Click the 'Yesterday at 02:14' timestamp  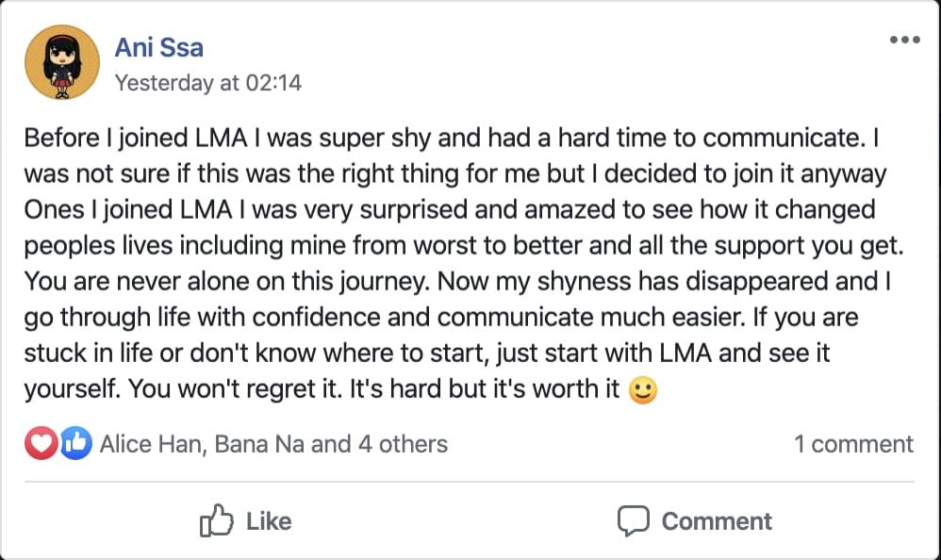pyautogui.click(x=207, y=83)
